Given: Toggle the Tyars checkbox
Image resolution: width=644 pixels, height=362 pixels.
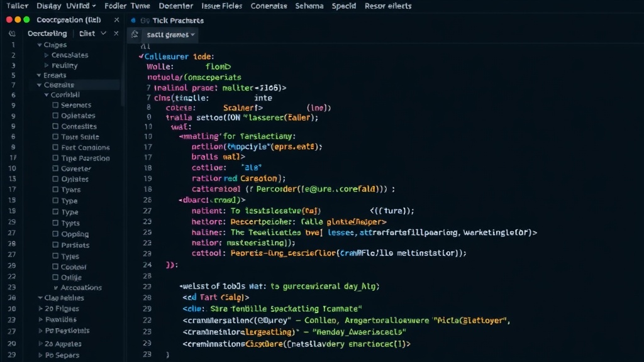Looking at the screenshot, I should coord(55,189).
